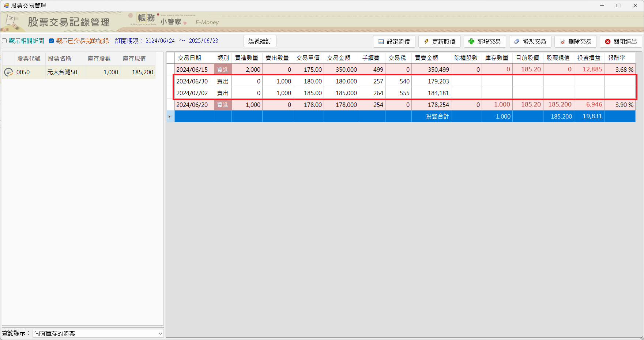The height and width of the screenshot is (340, 644).
Task: Click the 19,831 total profit cell
Action: point(589,116)
